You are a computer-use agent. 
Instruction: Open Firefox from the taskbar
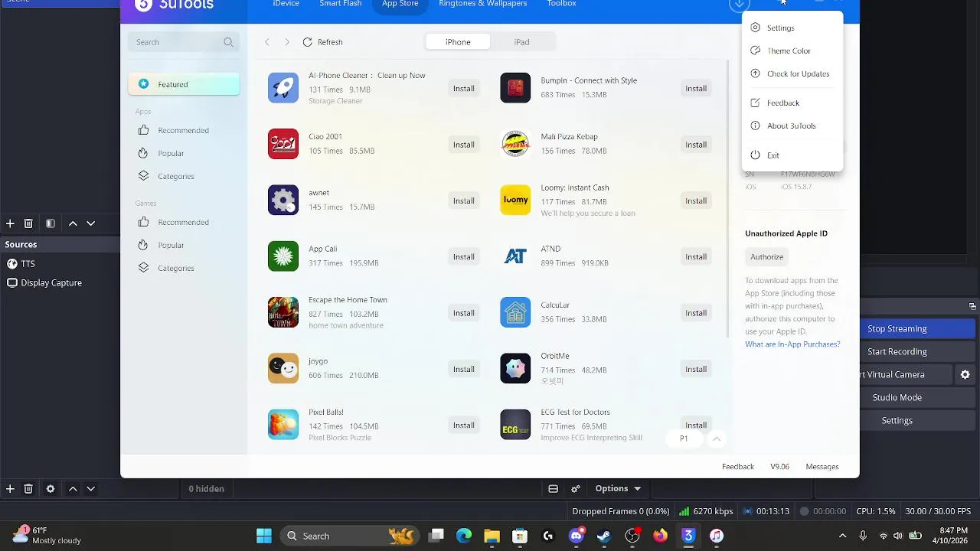pyautogui.click(x=660, y=536)
